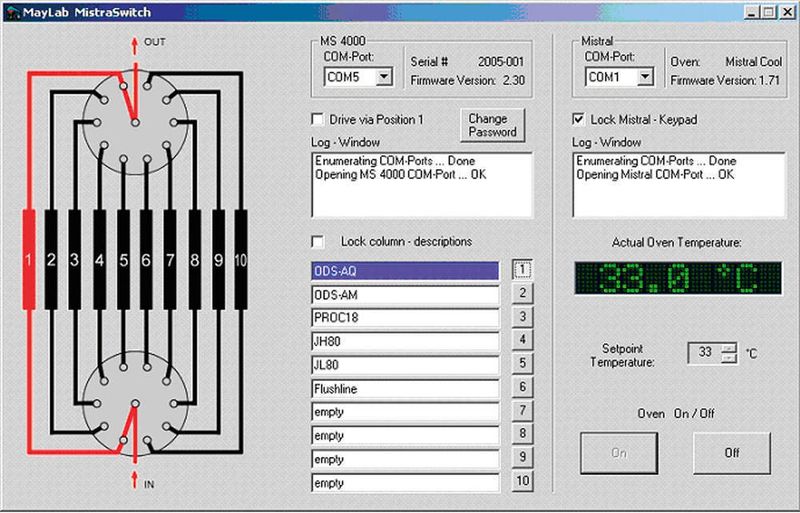Click the green oven temperature display
This screenshot has height=513, width=800.
[x=678, y=278]
